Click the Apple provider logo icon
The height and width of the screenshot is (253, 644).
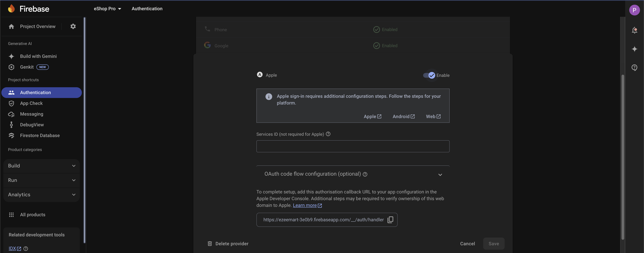pos(260,74)
